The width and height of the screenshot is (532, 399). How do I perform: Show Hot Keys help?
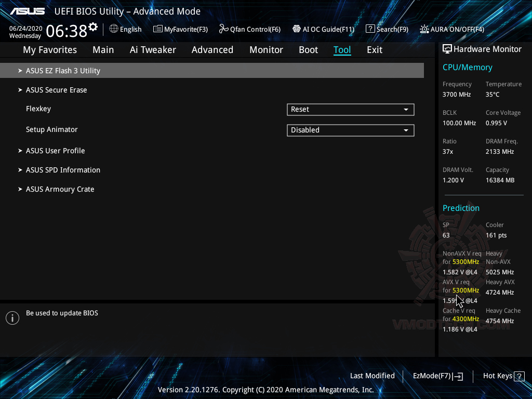pos(503,376)
